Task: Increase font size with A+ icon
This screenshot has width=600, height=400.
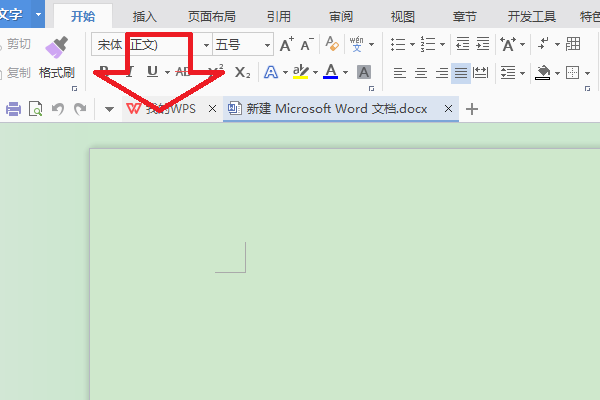Action: 287,45
